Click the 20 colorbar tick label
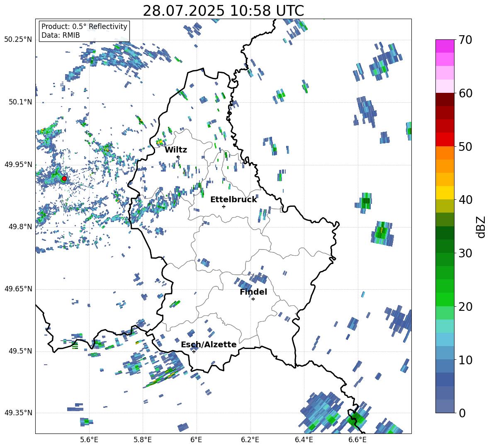This screenshot has width=491, height=448. 465,306
